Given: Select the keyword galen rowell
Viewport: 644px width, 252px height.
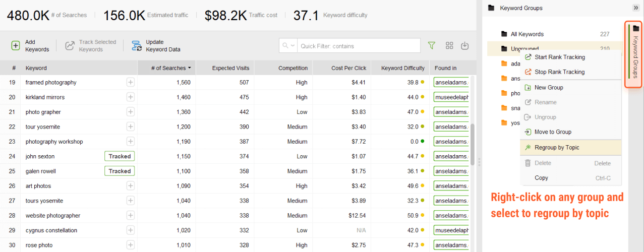Looking at the screenshot, I should tap(41, 171).
